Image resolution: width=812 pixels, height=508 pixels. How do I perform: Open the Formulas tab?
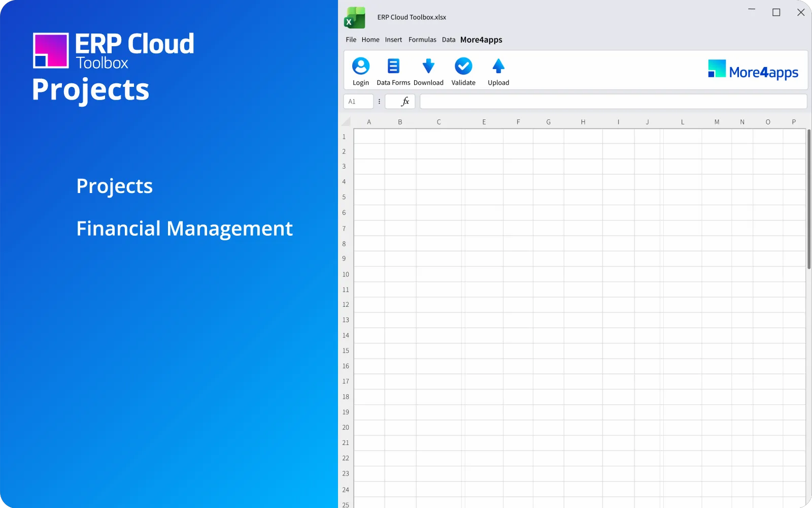pyautogui.click(x=422, y=40)
